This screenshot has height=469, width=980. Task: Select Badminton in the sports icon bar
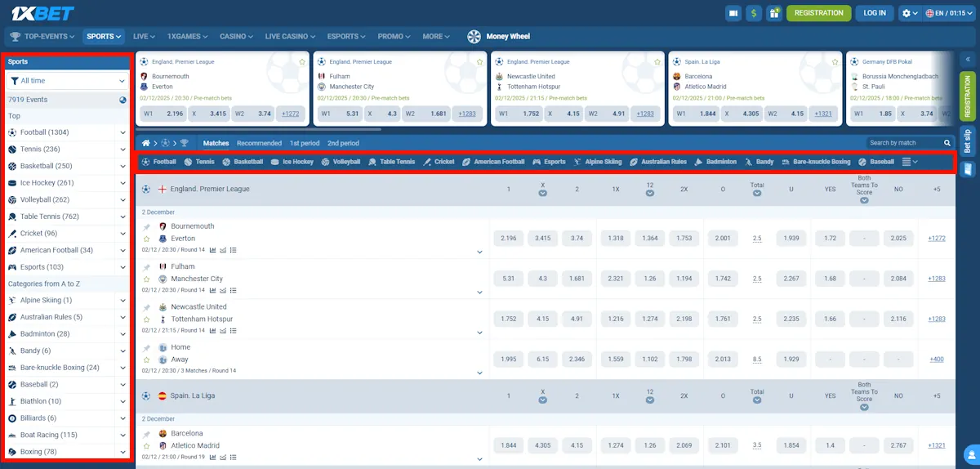point(715,162)
